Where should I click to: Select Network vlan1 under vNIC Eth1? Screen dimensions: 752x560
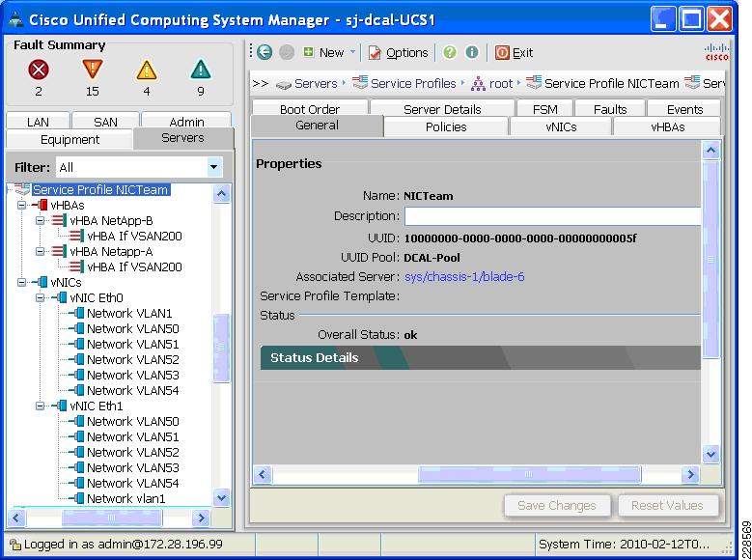tap(125, 498)
